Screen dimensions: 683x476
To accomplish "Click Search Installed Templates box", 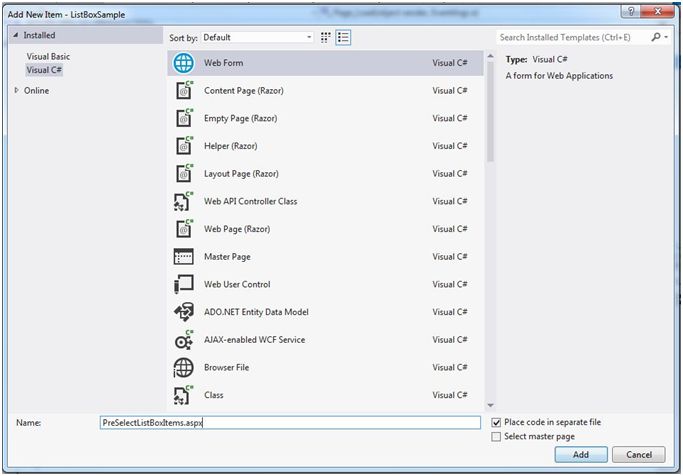I will [x=572, y=37].
